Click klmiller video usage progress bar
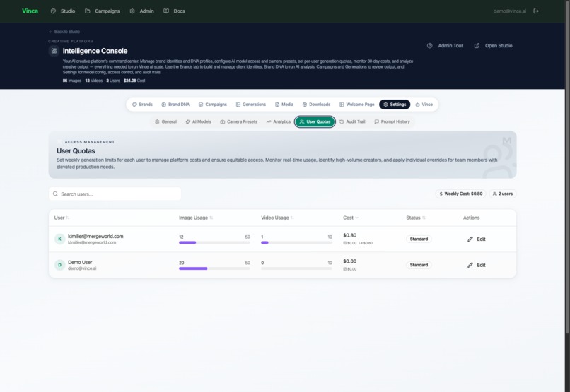 coord(296,242)
